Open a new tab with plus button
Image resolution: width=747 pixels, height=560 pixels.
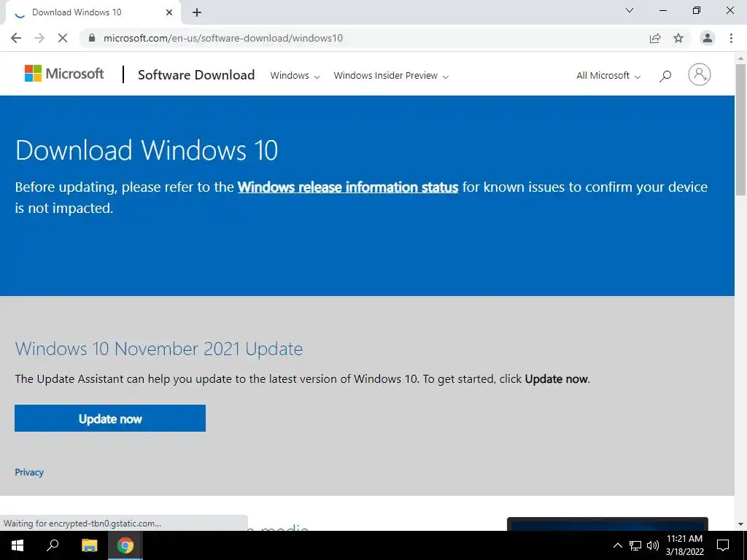point(197,12)
